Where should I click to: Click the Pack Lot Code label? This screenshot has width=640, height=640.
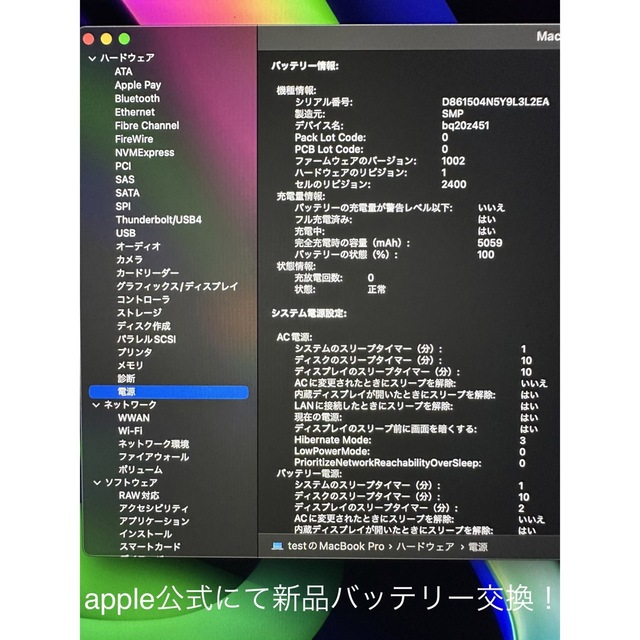pos(330,138)
